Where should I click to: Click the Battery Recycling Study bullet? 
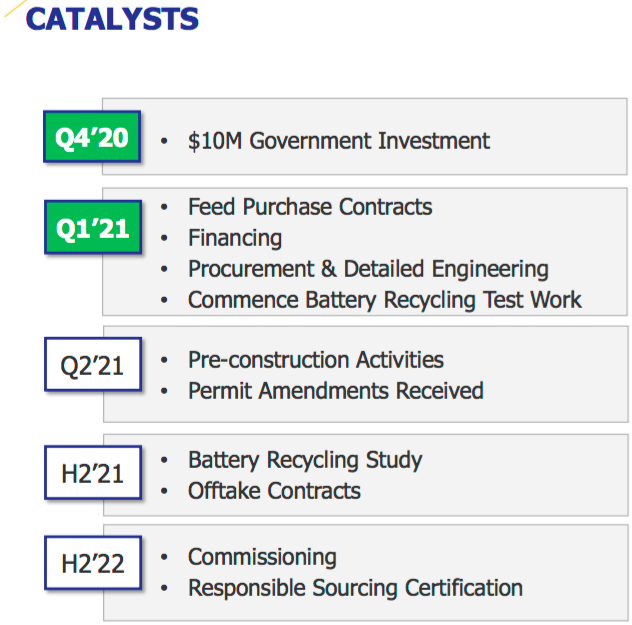tap(305, 460)
